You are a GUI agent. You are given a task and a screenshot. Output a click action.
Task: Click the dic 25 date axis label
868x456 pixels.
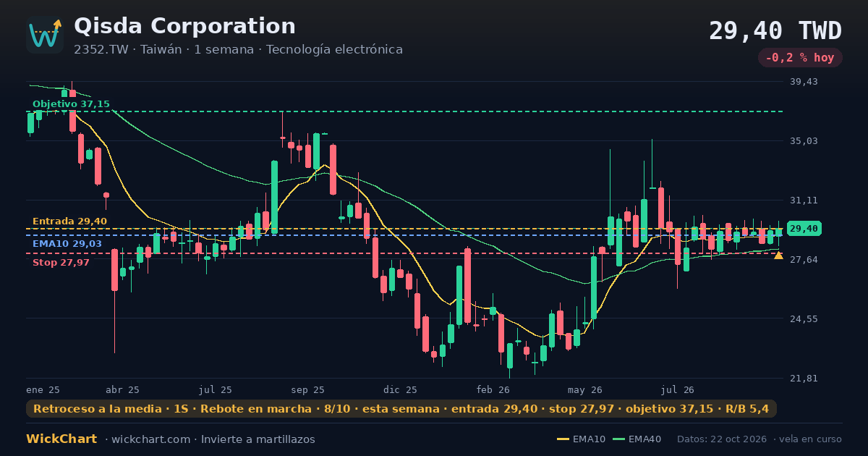401,389
